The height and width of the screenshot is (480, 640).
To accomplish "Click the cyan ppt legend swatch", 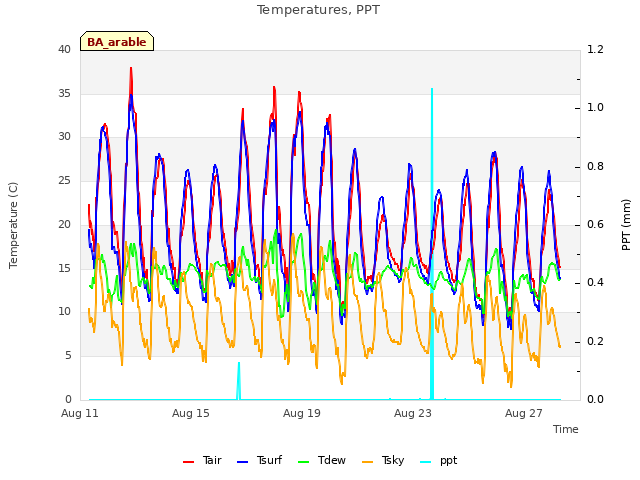I will [x=426, y=462].
